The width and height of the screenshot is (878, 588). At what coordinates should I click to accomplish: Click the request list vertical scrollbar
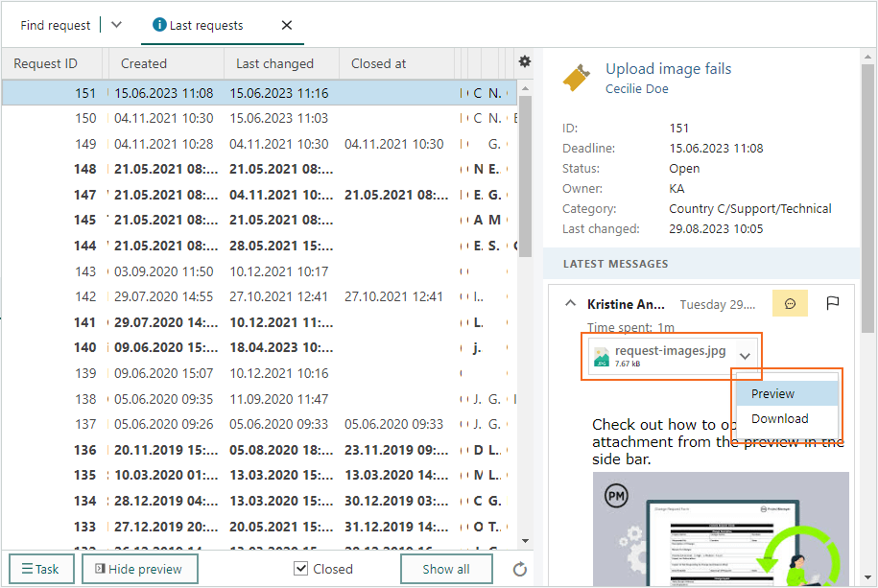525,176
